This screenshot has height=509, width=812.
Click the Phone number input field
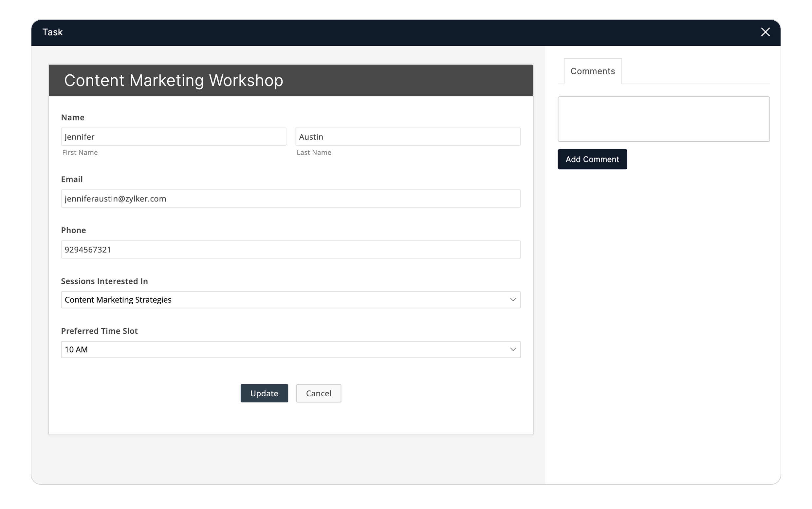click(290, 250)
